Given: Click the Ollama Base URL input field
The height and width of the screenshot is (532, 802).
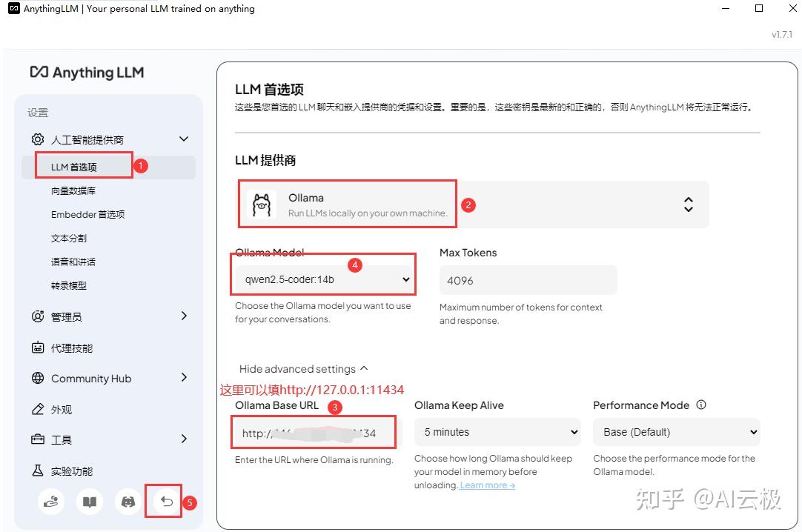Looking at the screenshot, I should tap(313, 432).
